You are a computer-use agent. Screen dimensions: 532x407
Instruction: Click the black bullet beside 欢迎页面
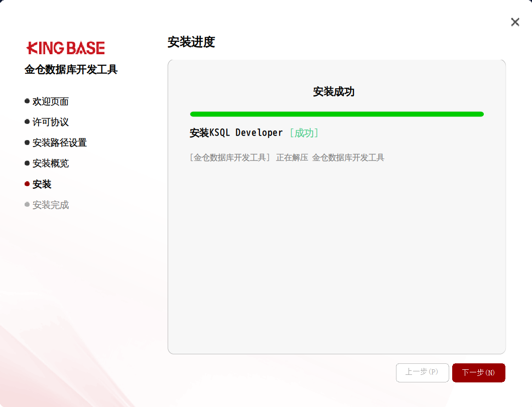click(27, 101)
